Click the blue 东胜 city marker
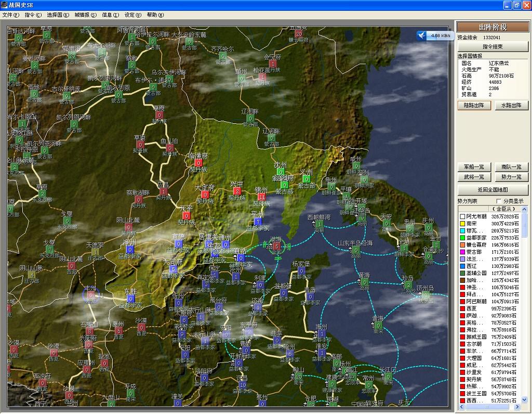The image size is (532, 414). 130,299
